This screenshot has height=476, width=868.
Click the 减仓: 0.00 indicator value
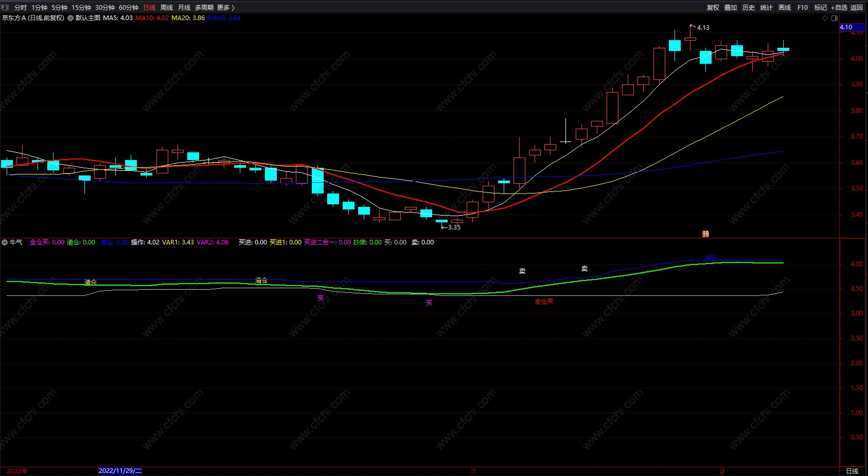click(114, 242)
